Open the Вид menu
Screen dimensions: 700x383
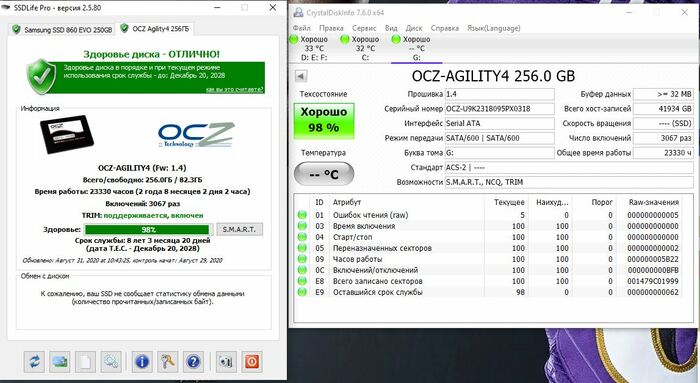coord(391,28)
